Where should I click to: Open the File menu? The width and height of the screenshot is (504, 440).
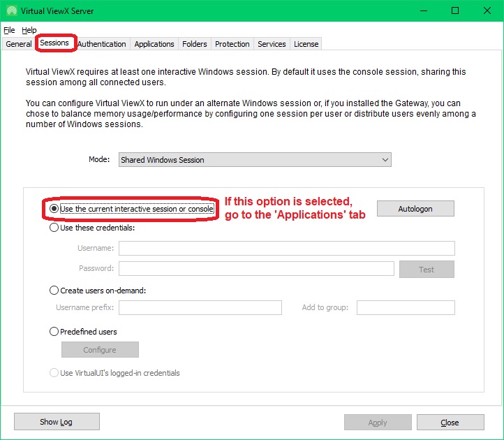9,30
